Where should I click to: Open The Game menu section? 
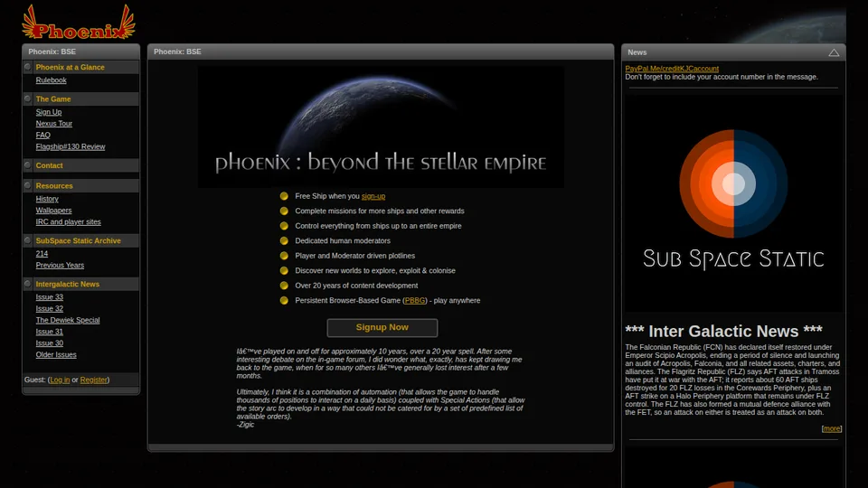53,99
